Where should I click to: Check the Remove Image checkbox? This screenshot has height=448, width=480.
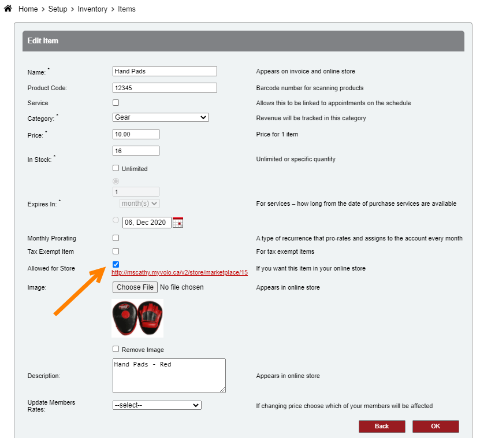(116, 349)
